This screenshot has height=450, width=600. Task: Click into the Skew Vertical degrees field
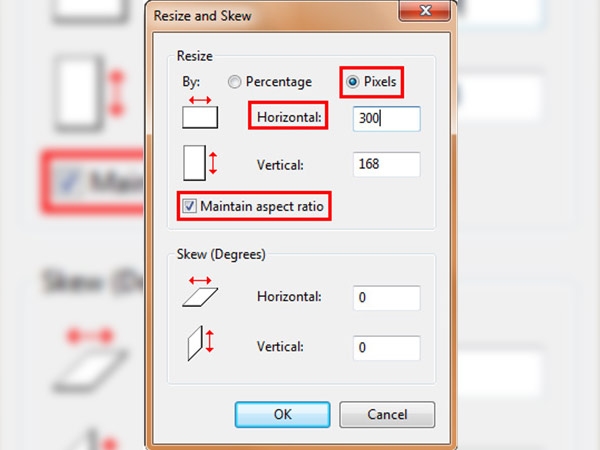pyautogui.click(x=386, y=348)
